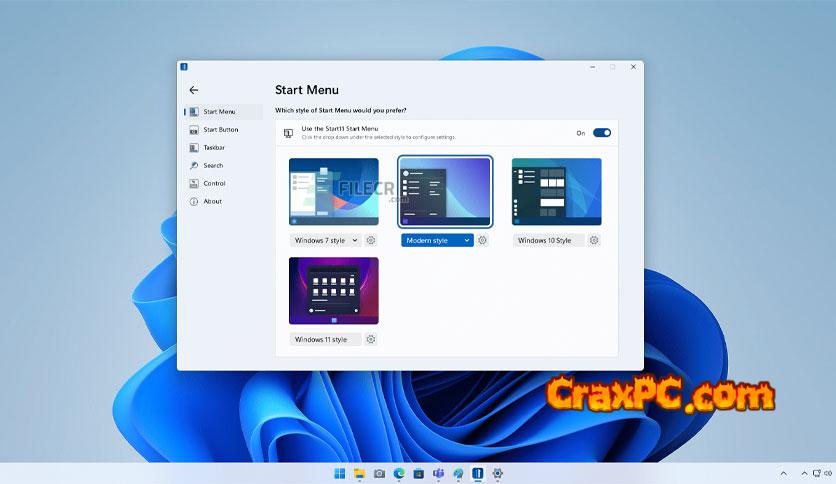Open File Explorer from the taskbar
836x484 pixels.
tap(359, 473)
